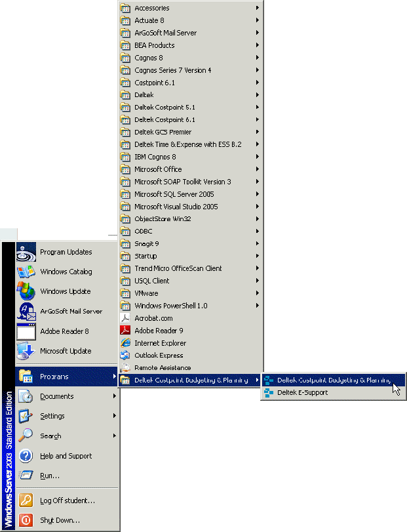This screenshot has width=407, height=532.
Task: Click the ArGoSoft Mail Server start menu icon
Action: [x=26, y=311]
